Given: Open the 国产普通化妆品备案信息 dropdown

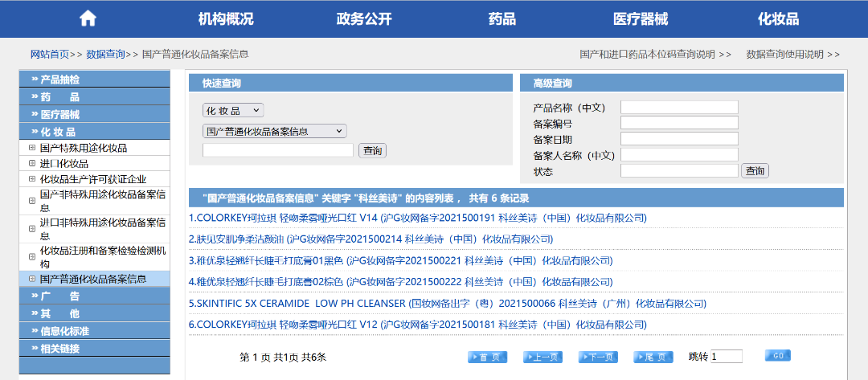Looking at the screenshot, I should 274,131.
